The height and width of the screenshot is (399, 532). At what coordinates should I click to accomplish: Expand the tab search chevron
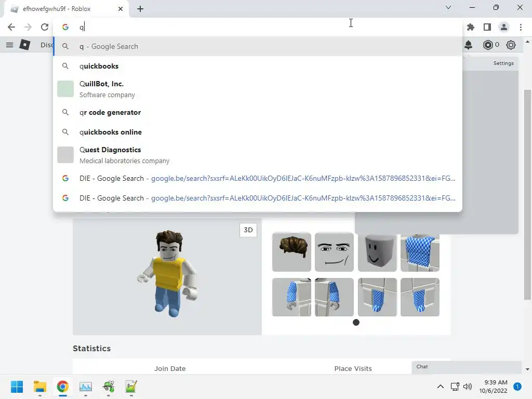448,7
